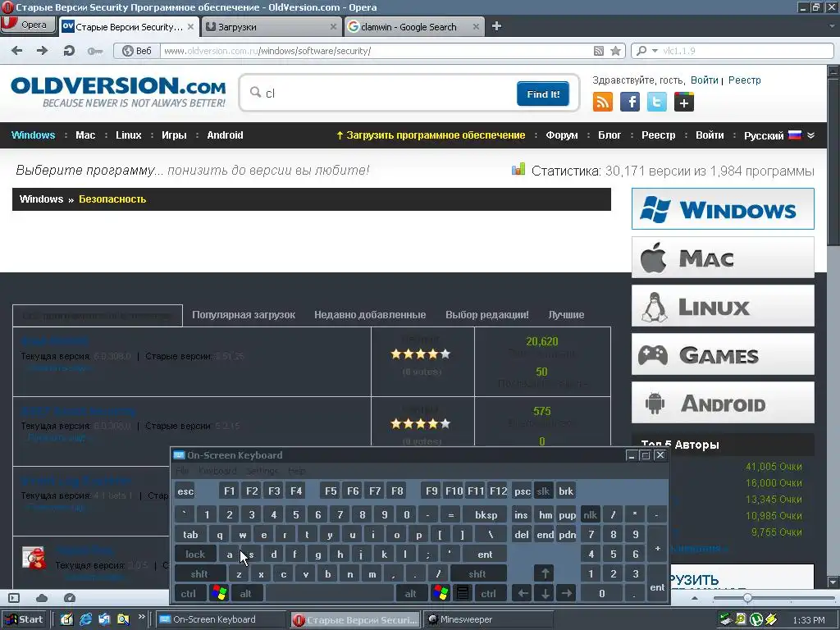Open search engine dropdown in Opera search box
The width and height of the screenshot is (840, 630).
pos(655,51)
